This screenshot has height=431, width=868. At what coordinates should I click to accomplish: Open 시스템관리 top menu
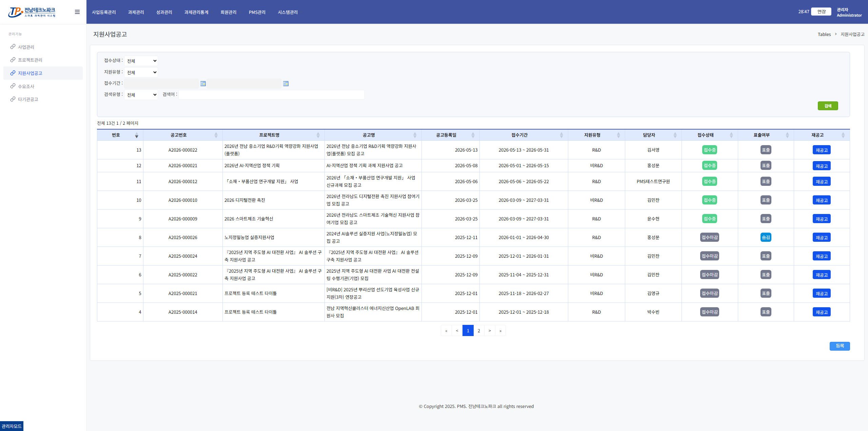click(288, 12)
